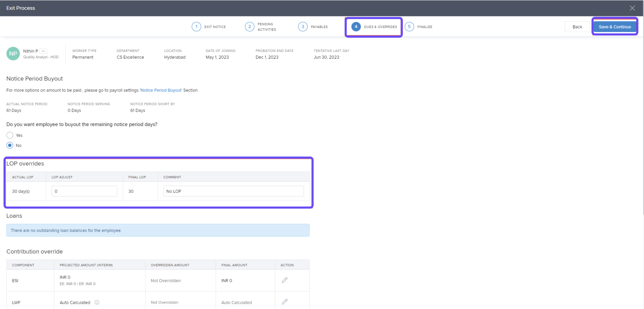Viewport: 644px width, 309px height.
Task: Open the more options badge beside Nithin P
Action: [43, 51]
